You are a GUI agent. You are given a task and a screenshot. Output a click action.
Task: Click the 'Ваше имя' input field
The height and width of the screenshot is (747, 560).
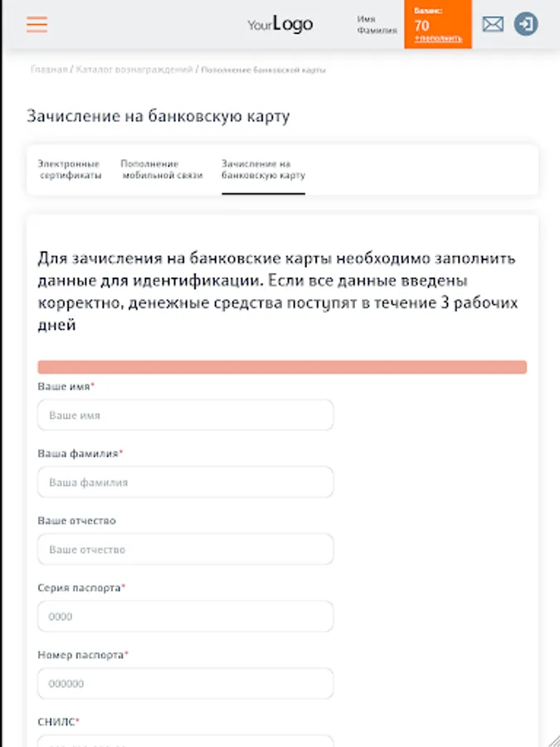185,415
